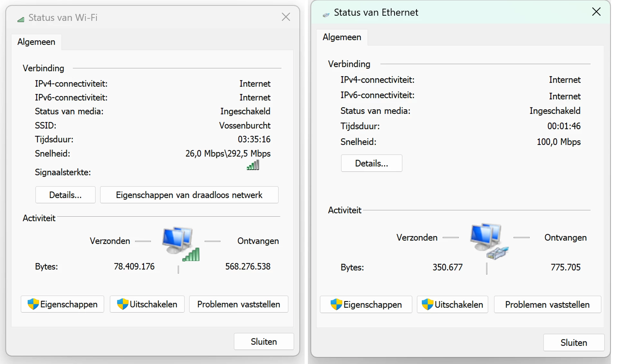Image resolution: width=618 pixels, height=364 pixels.
Task: Open Eigenschappen van draadloos netwerk
Action: point(189,195)
